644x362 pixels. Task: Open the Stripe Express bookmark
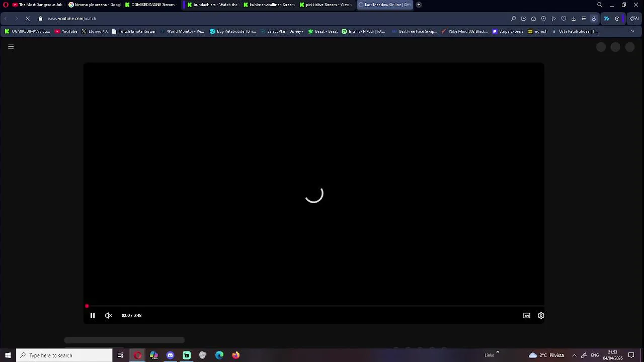tap(508, 31)
